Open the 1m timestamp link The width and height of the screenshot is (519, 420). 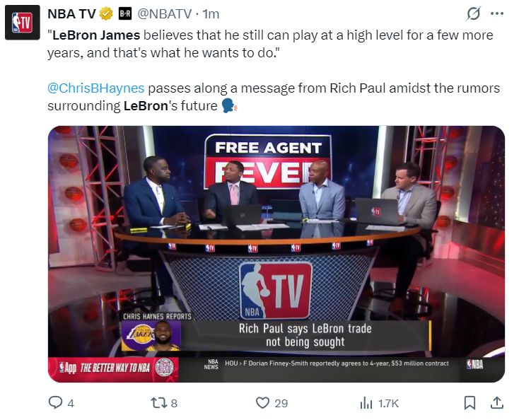point(211,14)
